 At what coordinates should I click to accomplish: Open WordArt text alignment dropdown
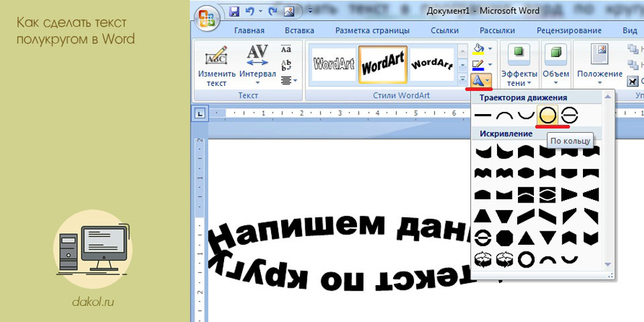click(288, 80)
